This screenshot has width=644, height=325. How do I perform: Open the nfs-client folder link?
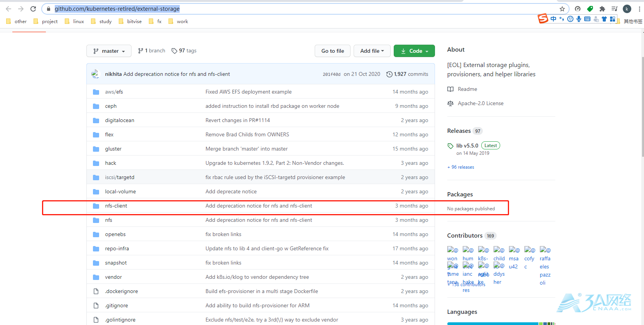(116, 206)
